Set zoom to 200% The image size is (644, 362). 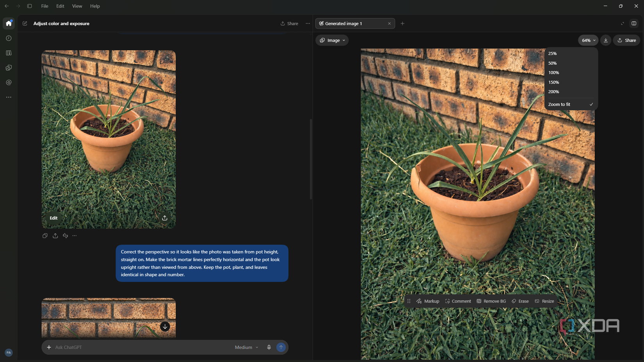pos(571,92)
